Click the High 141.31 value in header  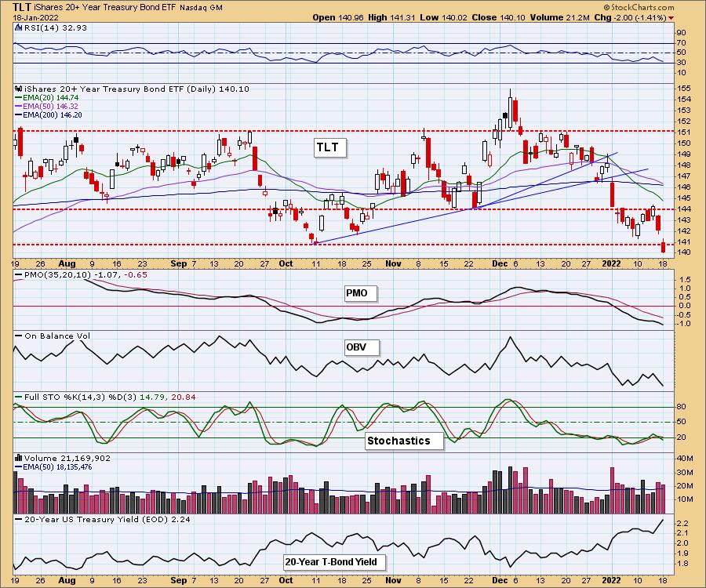[391, 17]
